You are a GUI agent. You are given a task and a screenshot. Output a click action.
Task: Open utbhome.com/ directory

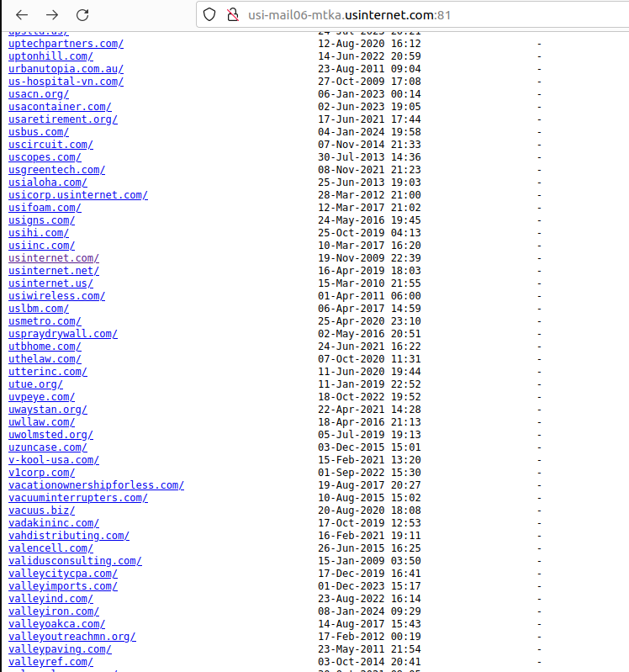point(45,347)
